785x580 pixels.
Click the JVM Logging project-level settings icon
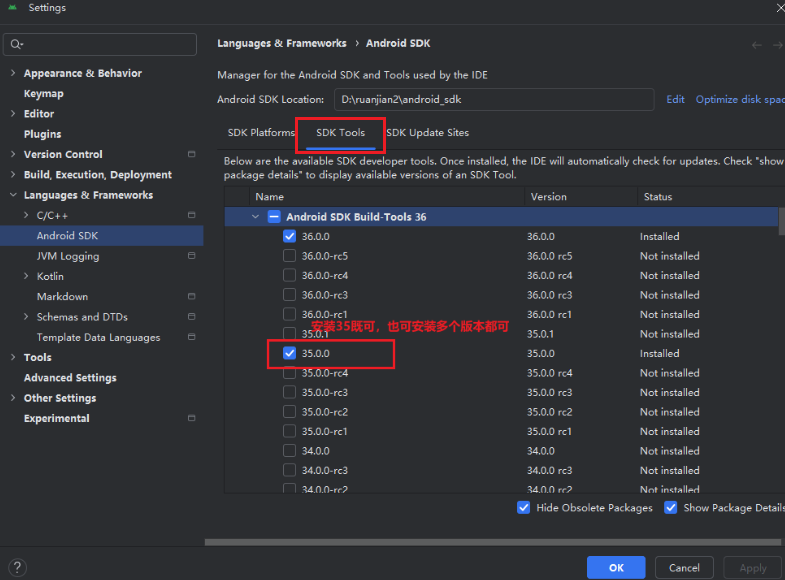[x=191, y=256]
